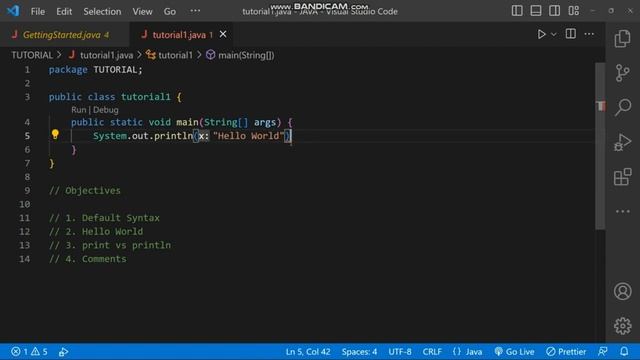
Task: Click main(String[]) in breadcrumb
Action: click(246, 55)
